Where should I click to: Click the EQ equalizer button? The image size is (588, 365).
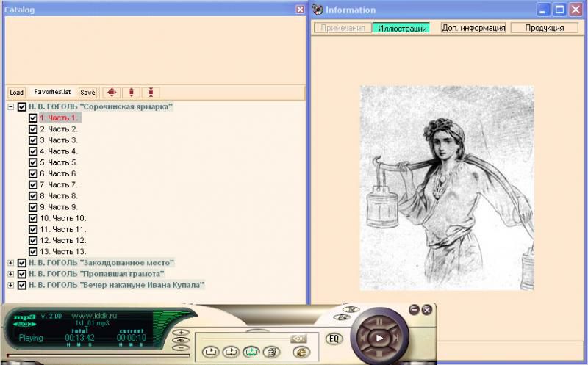[x=333, y=339]
